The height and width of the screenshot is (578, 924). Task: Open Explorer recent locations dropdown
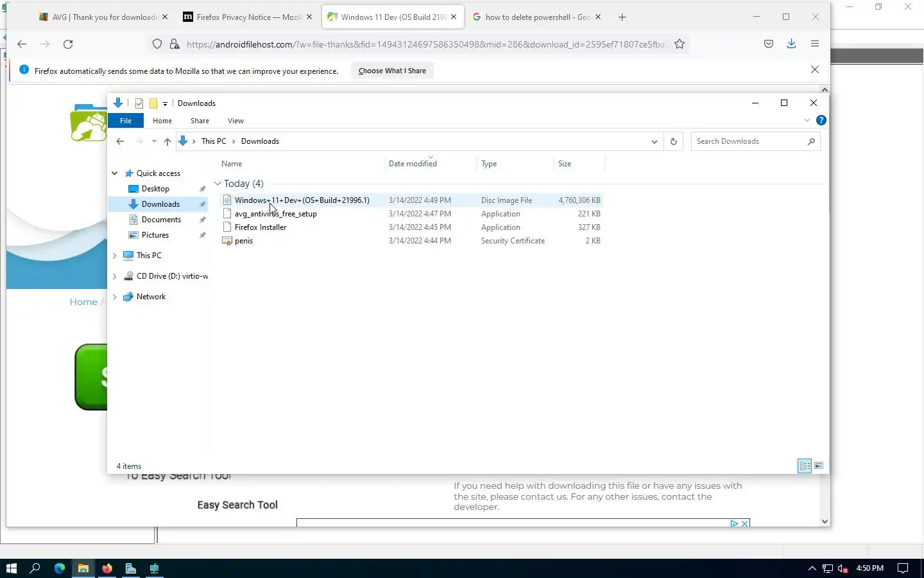[x=154, y=141]
